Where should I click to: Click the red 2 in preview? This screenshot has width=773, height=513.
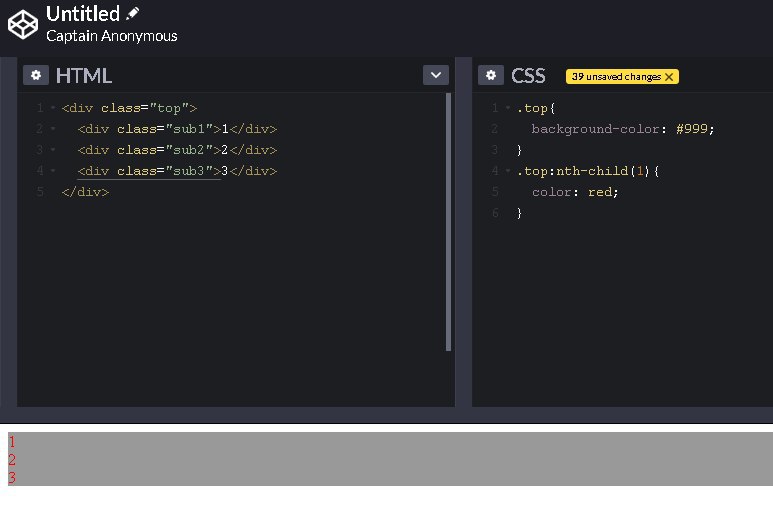[12, 459]
